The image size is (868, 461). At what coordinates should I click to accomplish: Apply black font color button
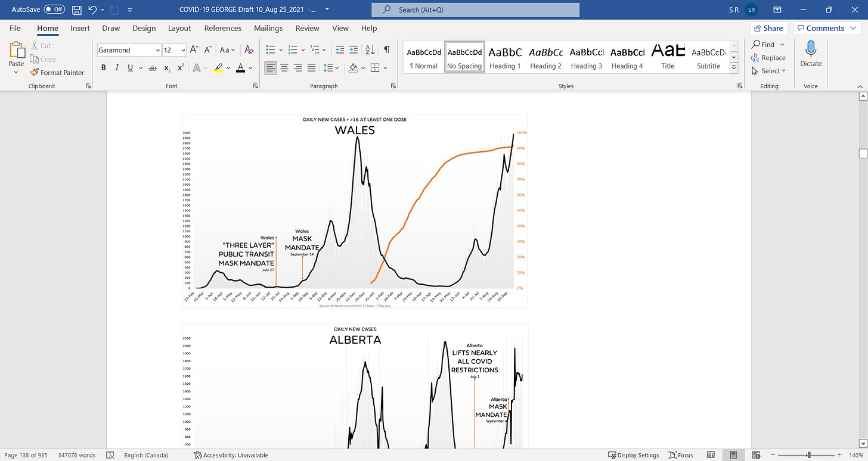click(240, 68)
